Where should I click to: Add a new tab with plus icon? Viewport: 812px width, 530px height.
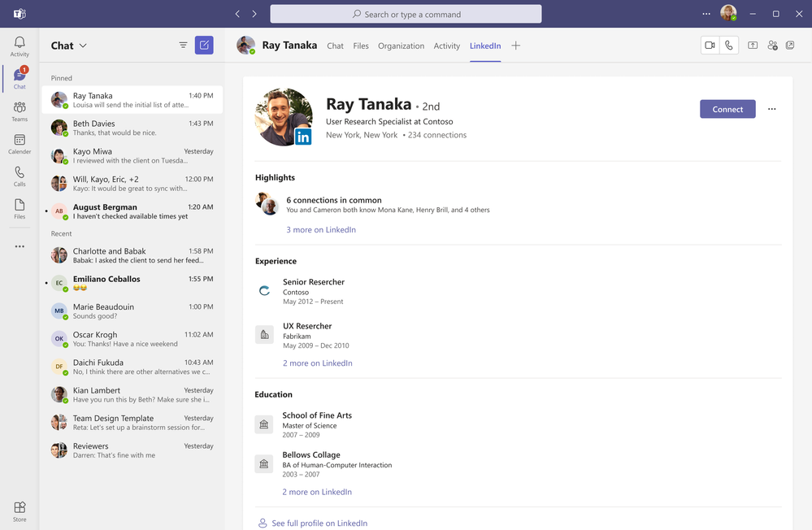(x=516, y=46)
